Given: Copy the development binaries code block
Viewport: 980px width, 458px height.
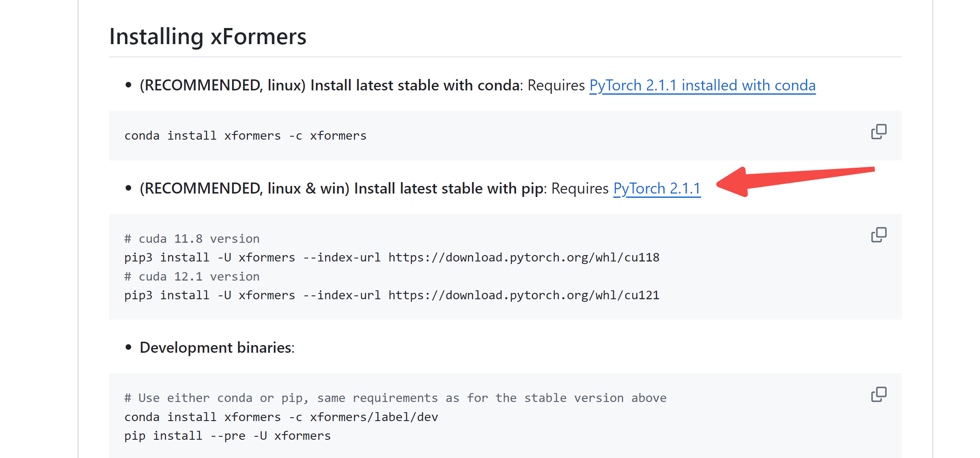Looking at the screenshot, I should pos(879,394).
